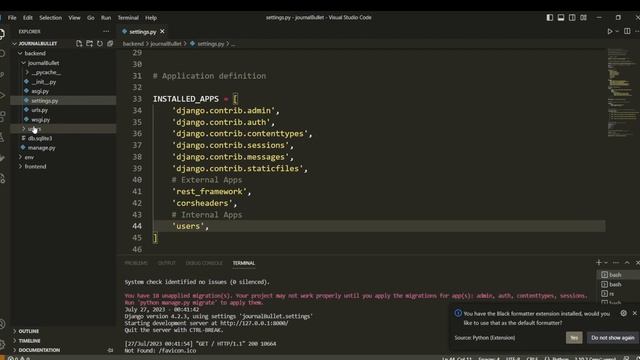This screenshot has width=640, height=360.
Task: Open asgi.py in the explorer
Action: click(40, 91)
